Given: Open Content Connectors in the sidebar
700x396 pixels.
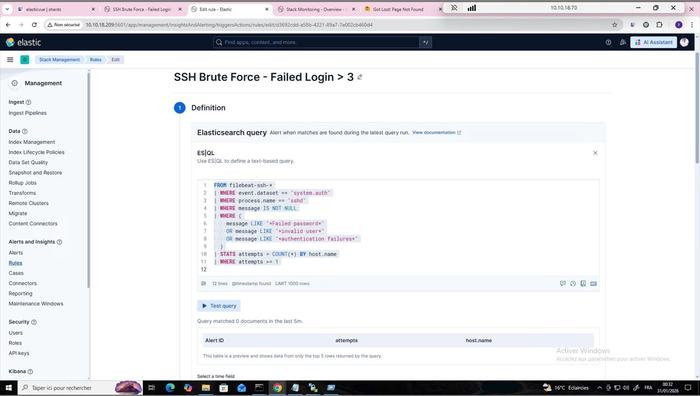Looking at the screenshot, I should point(33,224).
